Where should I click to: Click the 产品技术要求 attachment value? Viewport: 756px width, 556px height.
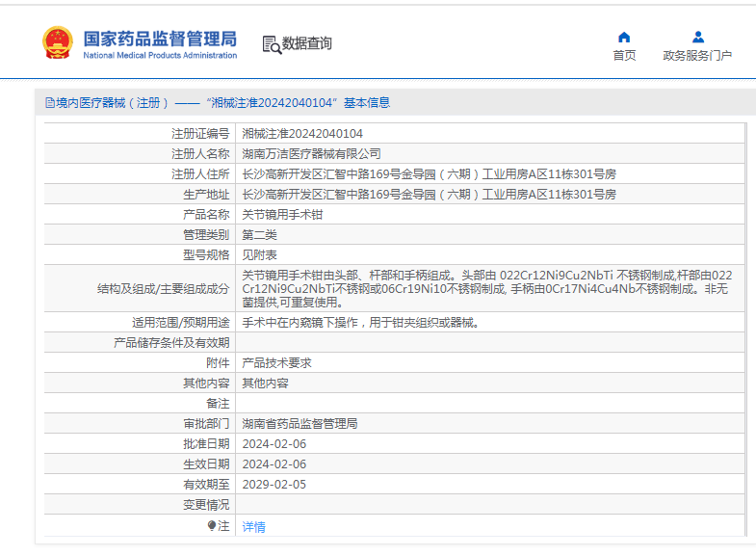(x=276, y=363)
